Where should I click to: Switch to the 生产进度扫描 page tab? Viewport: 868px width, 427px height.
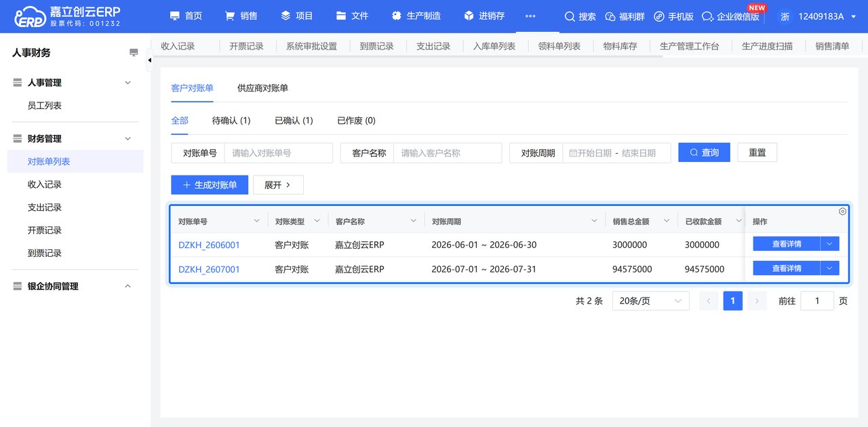[767, 46]
